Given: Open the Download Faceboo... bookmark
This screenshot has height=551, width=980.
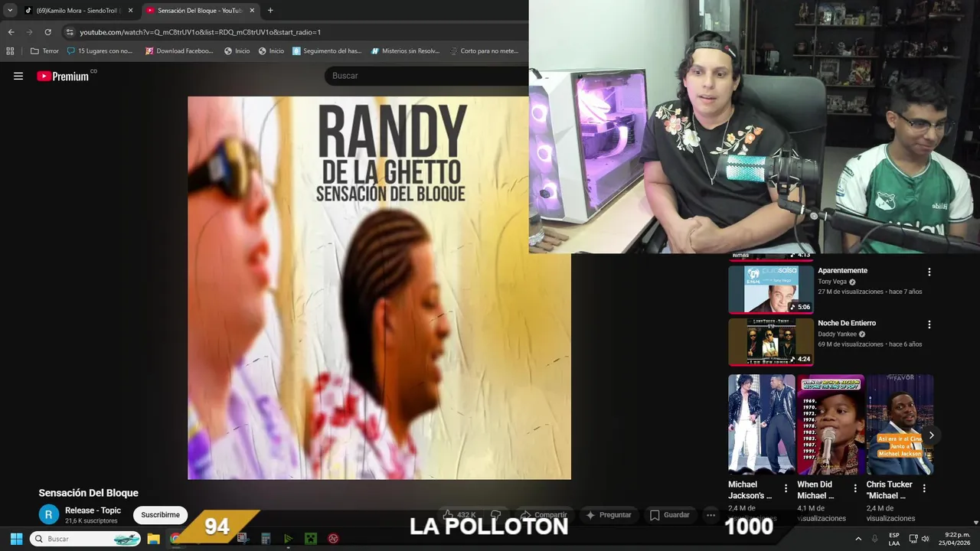Looking at the screenshot, I should 179,51.
